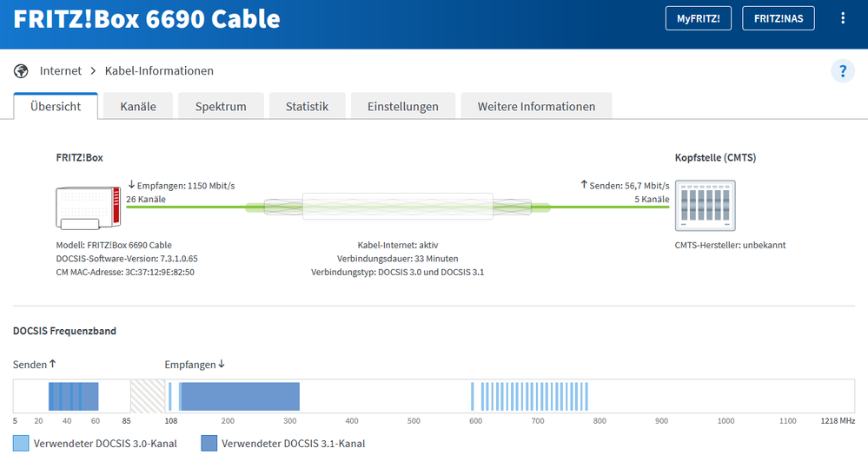Click the download arrow beside Empfangen 1150 Mbit/s

[131, 185]
